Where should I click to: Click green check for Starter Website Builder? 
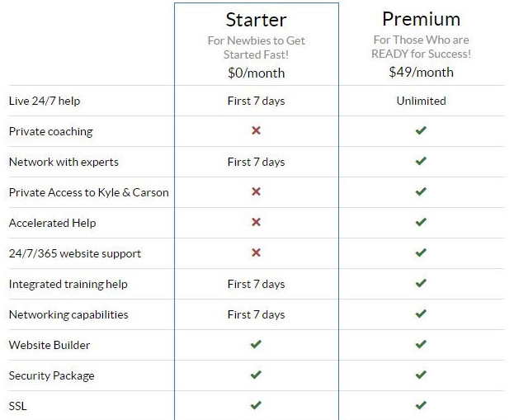point(256,345)
